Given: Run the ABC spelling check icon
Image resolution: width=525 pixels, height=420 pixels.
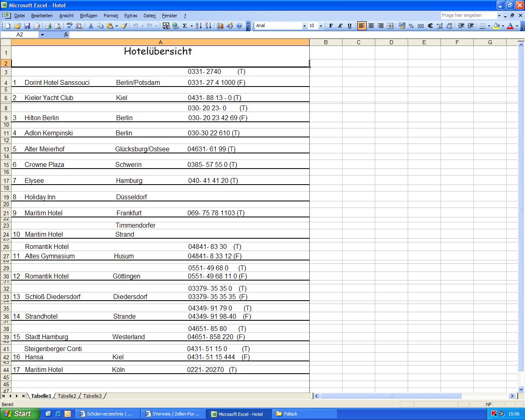Looking at the screenshot, I should (x=69, y=26).
